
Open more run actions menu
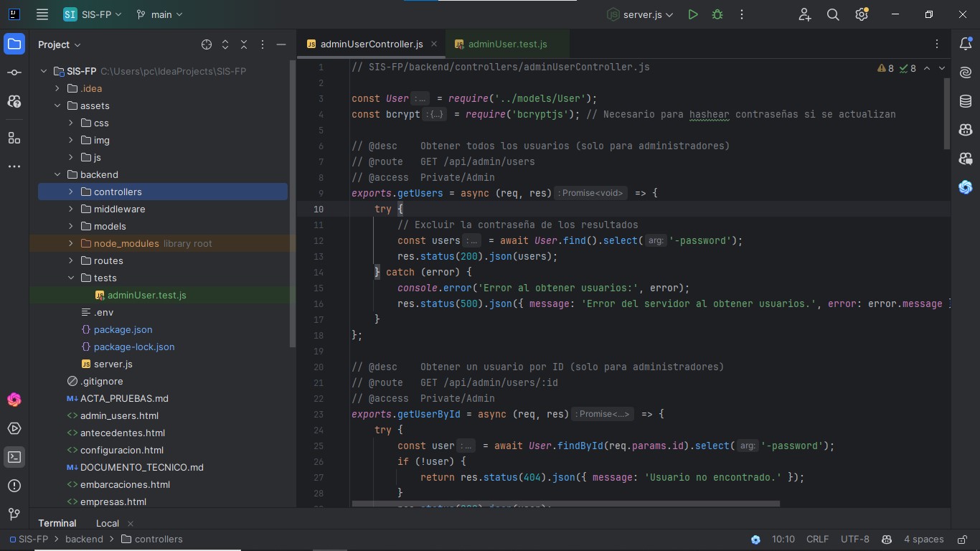[742, 14]
